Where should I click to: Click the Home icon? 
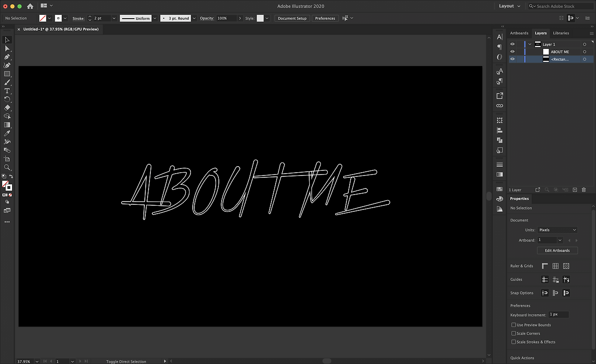point(30,6)
